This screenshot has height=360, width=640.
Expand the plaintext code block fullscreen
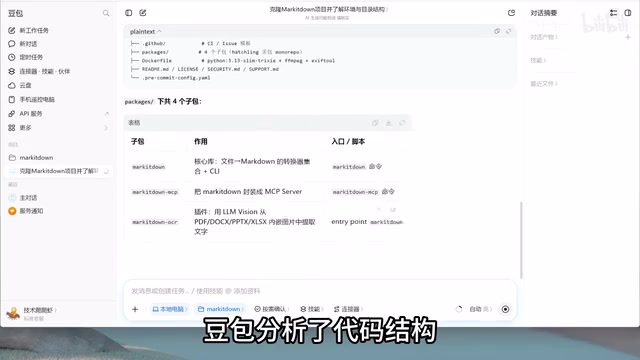pos(509,31)
